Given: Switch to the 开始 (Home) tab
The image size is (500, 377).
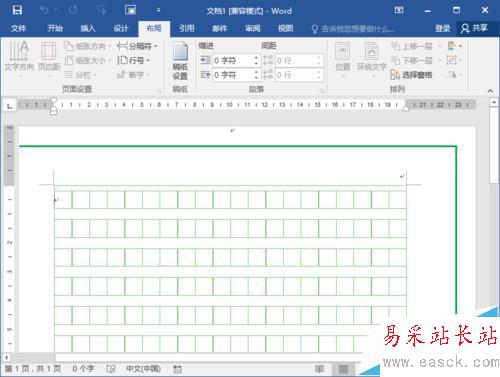Looking at the screenshot, I should coord(55,28).
